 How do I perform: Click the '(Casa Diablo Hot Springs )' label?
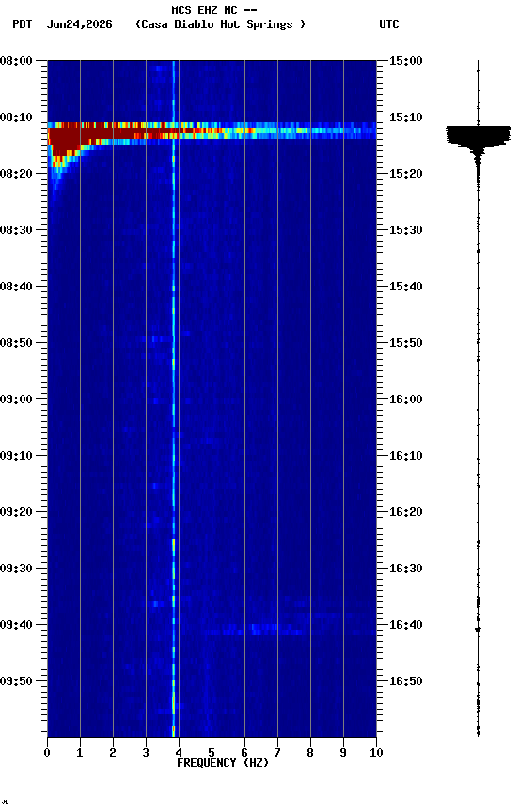pyautogui.click(x=220, y=24)
